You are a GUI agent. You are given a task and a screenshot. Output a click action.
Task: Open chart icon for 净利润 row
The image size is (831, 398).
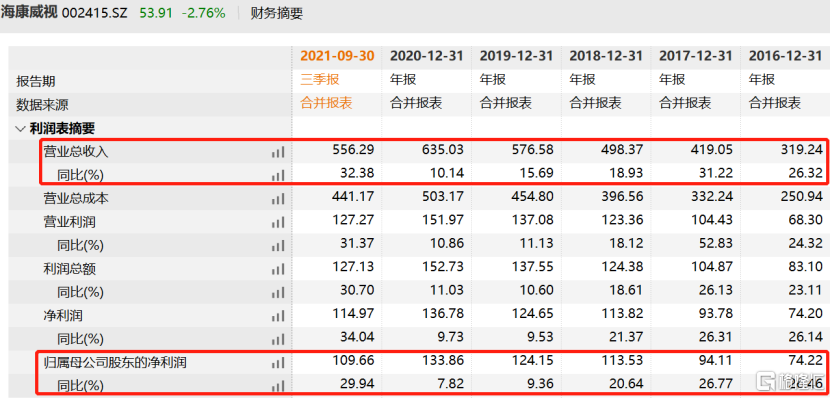click(278, 316)
